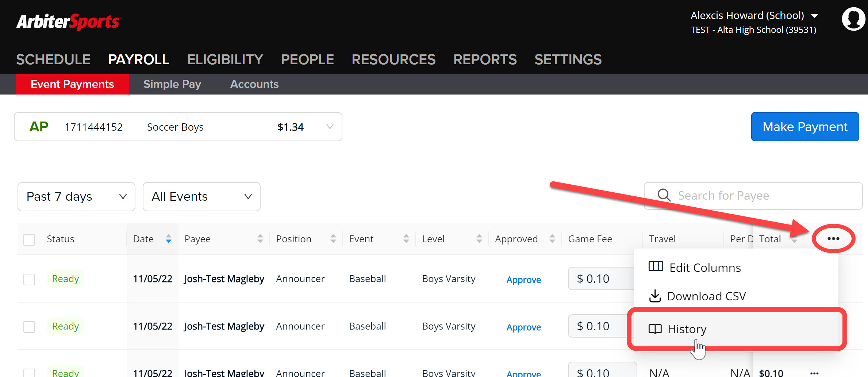Check the second Announcer Baseball row

[x=29, y=327]
